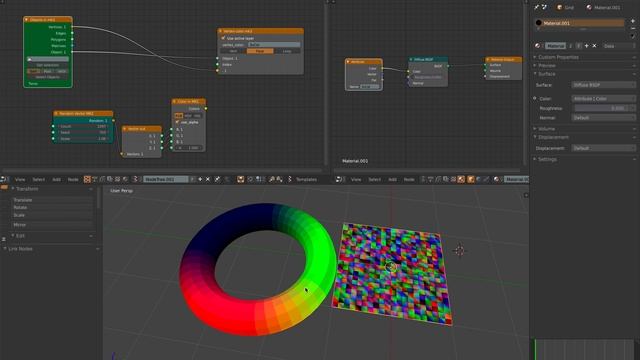Click the remove material slot minus icon
The height and width of the screenshot is (360, 640).
[x=633, y=28]
